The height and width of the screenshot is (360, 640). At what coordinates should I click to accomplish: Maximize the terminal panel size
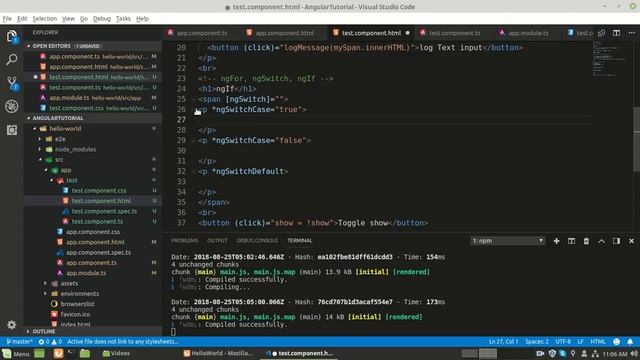pos(601,241)
